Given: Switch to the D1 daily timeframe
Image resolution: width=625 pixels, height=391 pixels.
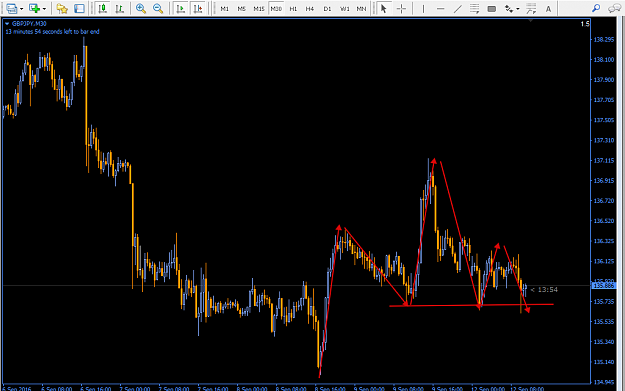Looking at the screenshot, I should [327, 9].
